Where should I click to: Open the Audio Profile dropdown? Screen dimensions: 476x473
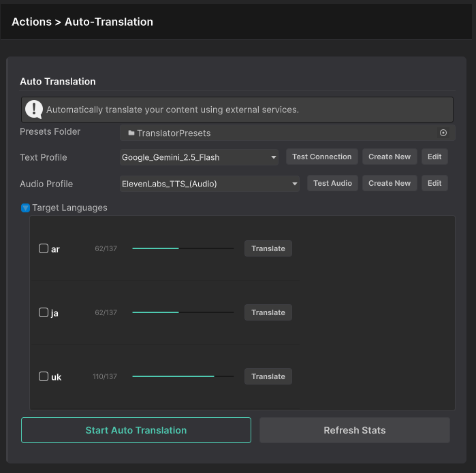click(210, 184)
